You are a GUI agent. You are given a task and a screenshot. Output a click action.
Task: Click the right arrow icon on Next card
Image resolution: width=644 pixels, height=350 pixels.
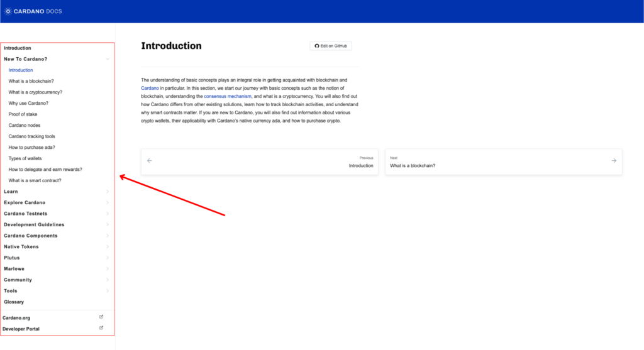click(614, 161)
